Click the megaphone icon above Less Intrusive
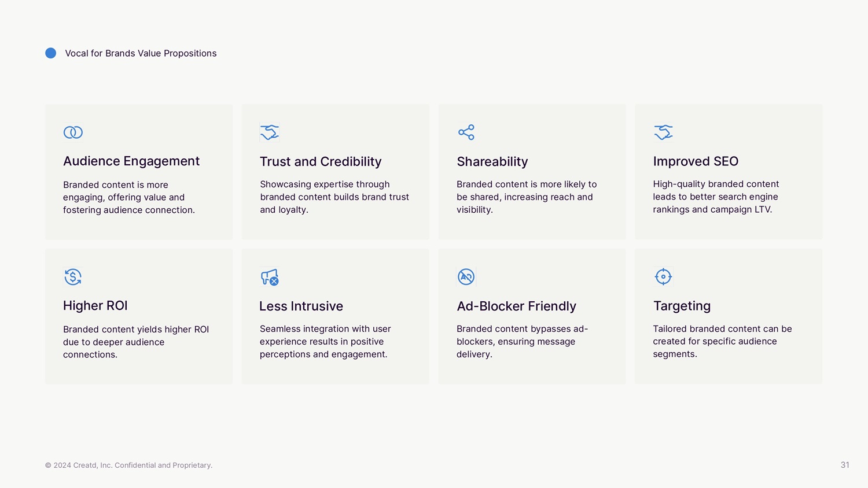Viewport: 868px width, 488px height. [x=270, y=277]
